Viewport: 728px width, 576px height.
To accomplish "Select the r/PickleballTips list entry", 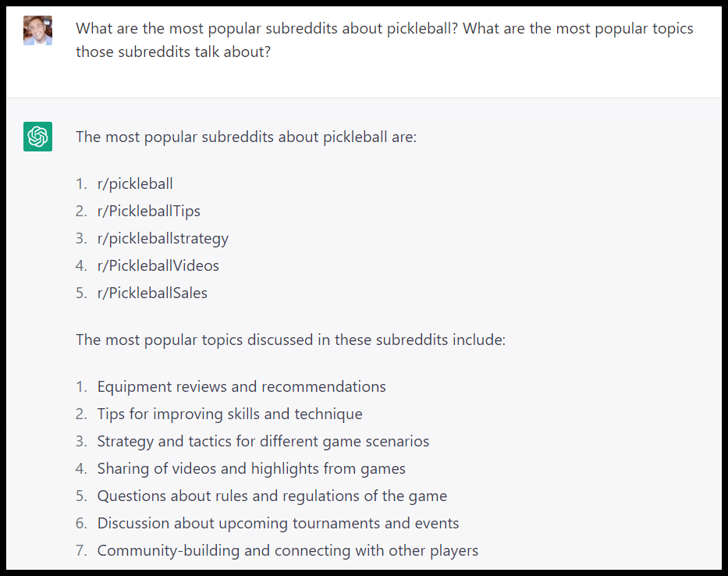I will 148,212.
